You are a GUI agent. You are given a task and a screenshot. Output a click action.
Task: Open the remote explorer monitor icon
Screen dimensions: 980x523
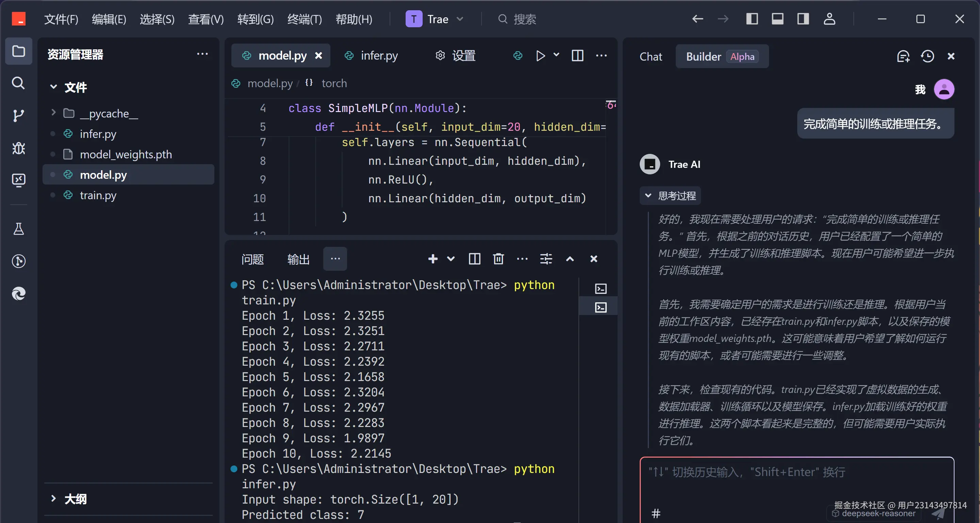pos(19,180)
